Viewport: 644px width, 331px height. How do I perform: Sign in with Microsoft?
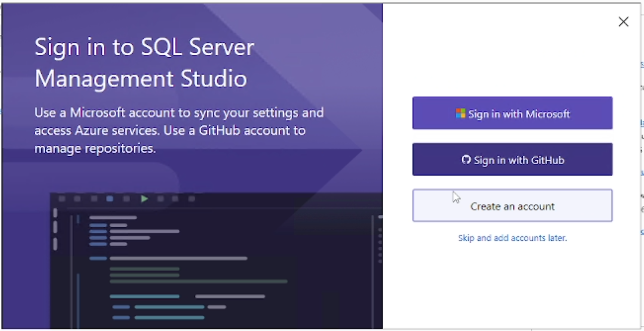click(x=512, y=113)
